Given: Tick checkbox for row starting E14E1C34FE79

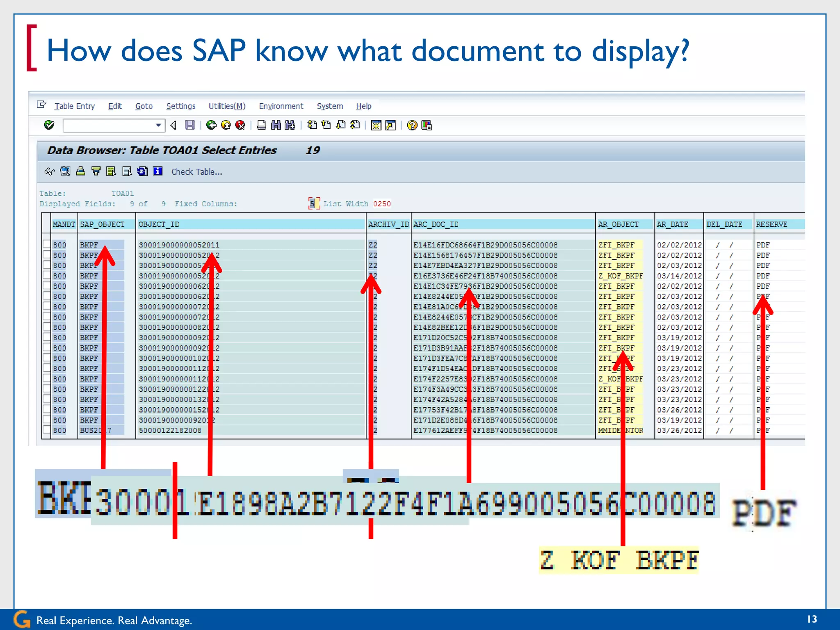Looking at the screenshot, I should [47, 285].
